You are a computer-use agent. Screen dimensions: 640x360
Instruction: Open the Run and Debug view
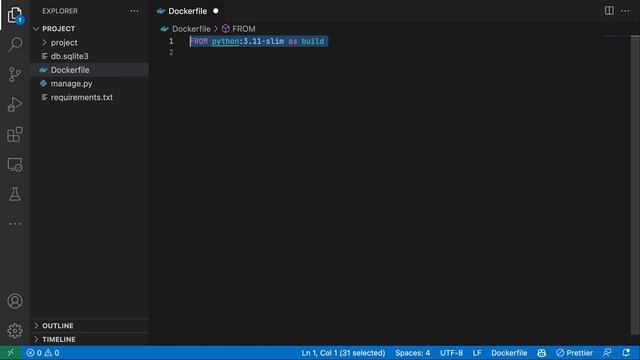click(15, 104)
